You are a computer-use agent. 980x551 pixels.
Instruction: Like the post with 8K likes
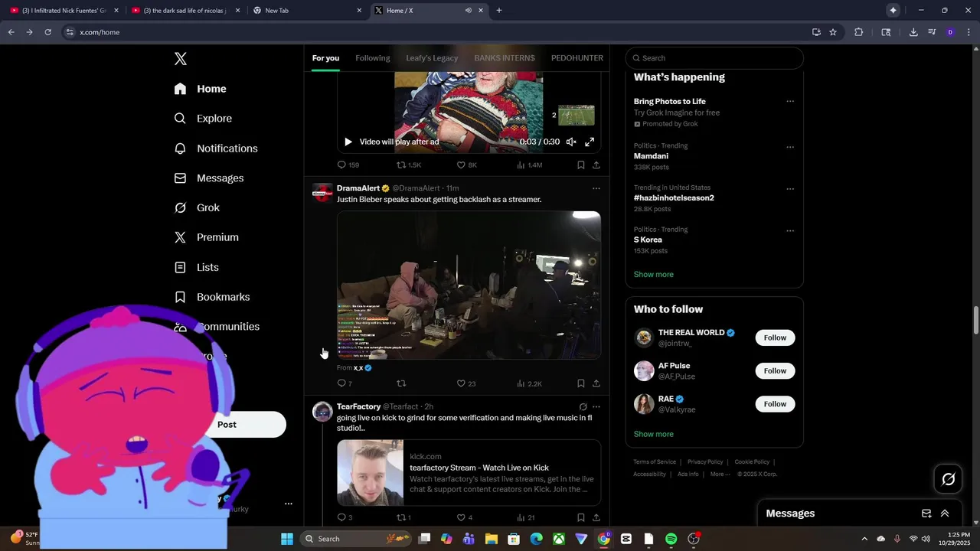point(461,165)
